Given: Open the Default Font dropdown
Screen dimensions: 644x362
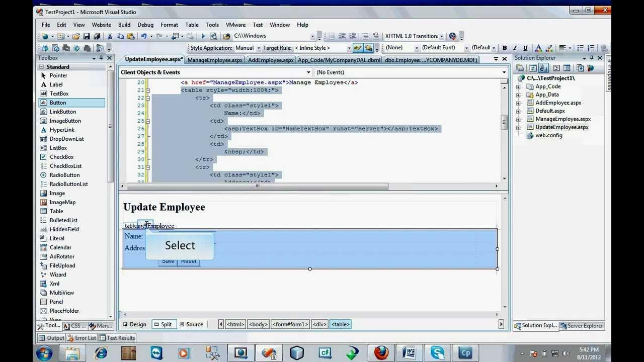Looking at the screenshot, I should click(466, 48).
